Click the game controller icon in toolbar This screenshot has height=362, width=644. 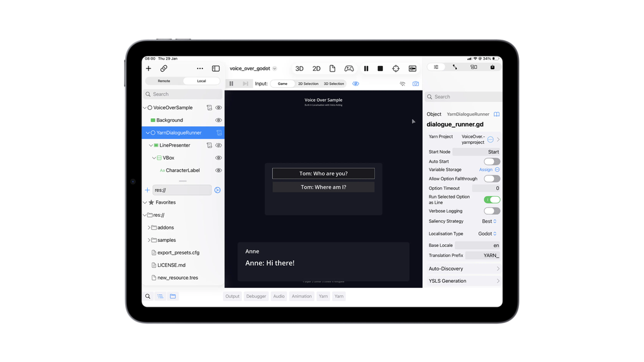[x=348, y=69]
